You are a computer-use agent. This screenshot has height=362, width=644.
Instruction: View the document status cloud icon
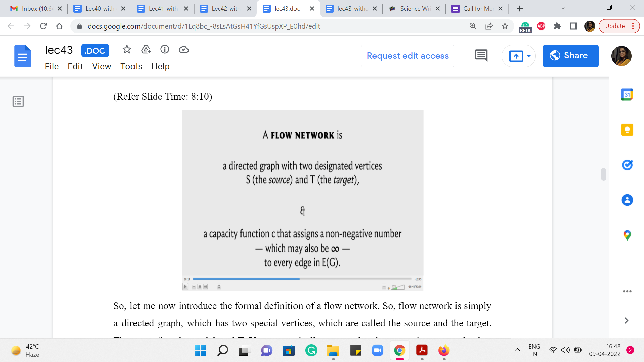click(x=183, y=50)
